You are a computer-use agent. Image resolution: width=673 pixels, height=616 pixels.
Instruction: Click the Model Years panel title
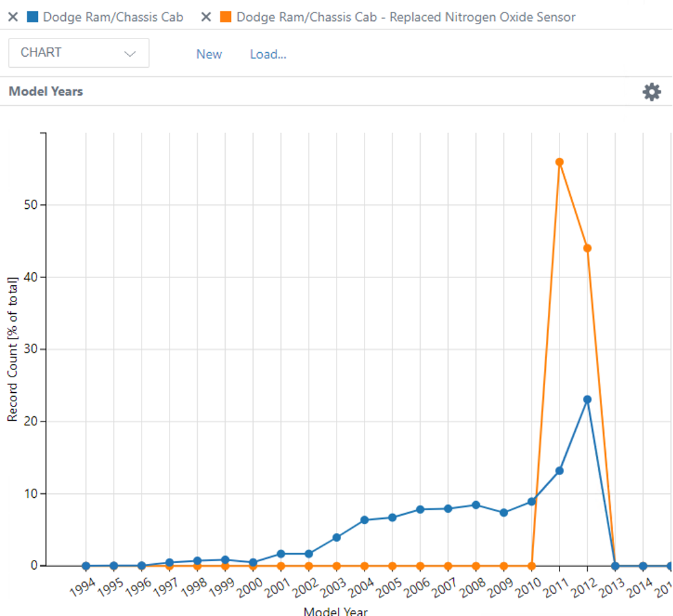tap(46, 91)
